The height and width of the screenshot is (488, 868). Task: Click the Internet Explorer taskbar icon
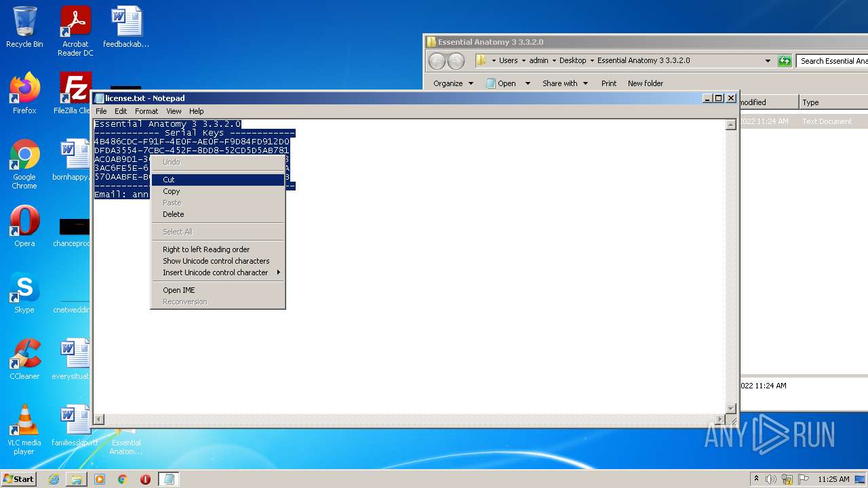54,479
